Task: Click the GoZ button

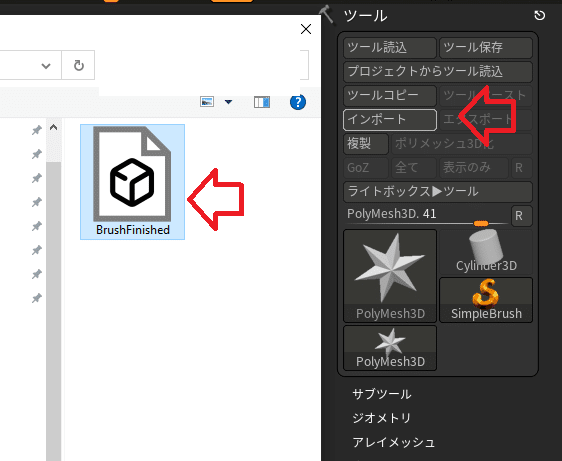Action: [366, 168]
